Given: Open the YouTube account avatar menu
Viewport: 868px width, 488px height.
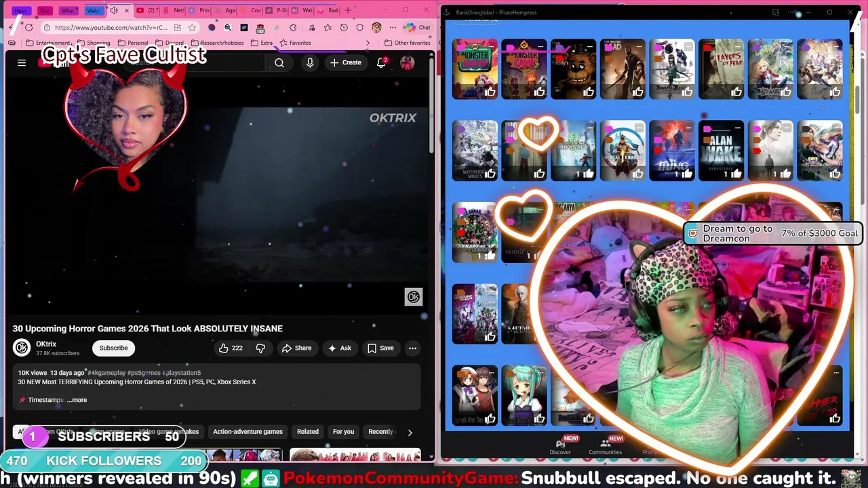Looking at the screenshot, I should click(x=407, y=62).
